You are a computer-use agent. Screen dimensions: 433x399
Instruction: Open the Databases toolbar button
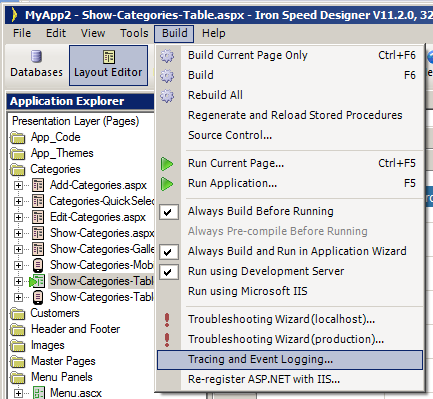tap(36, 65)
